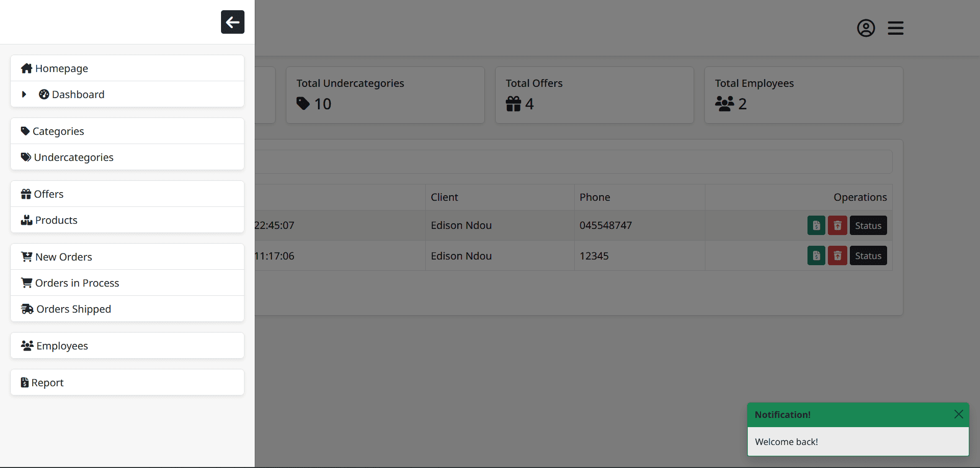The width and height of the screenshot is (980, 468).
Task: Open the user profile icon
Action: point(866,28)
